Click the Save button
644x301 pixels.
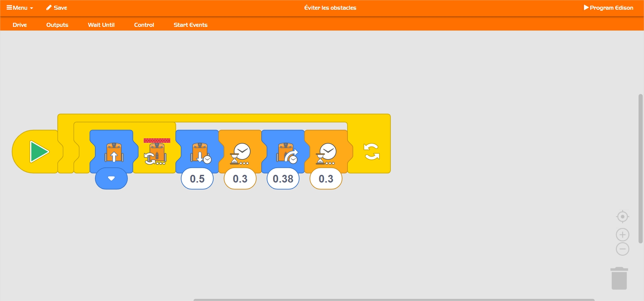[x=57, y=8]
